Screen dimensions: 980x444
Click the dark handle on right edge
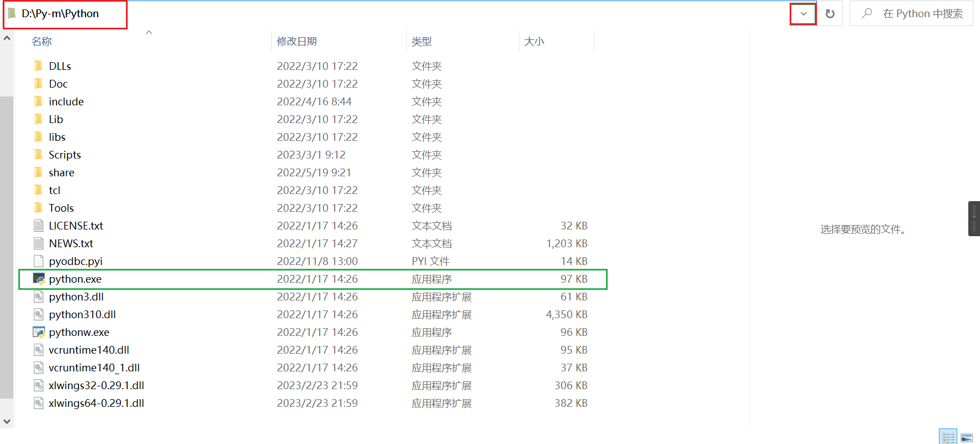point(974,219)
